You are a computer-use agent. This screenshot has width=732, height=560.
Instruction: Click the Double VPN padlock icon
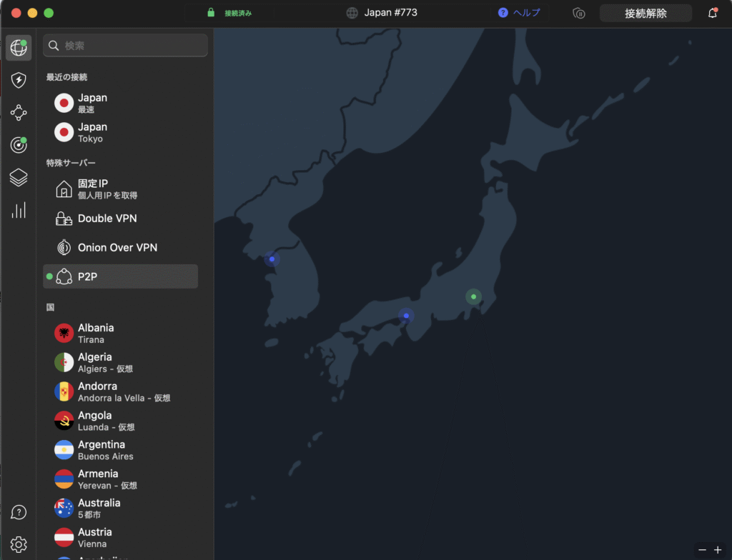click(x=64, y=219)
